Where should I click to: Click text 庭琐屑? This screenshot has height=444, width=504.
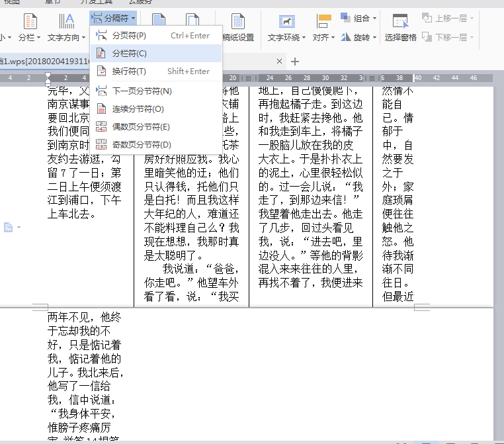[398, 200]
